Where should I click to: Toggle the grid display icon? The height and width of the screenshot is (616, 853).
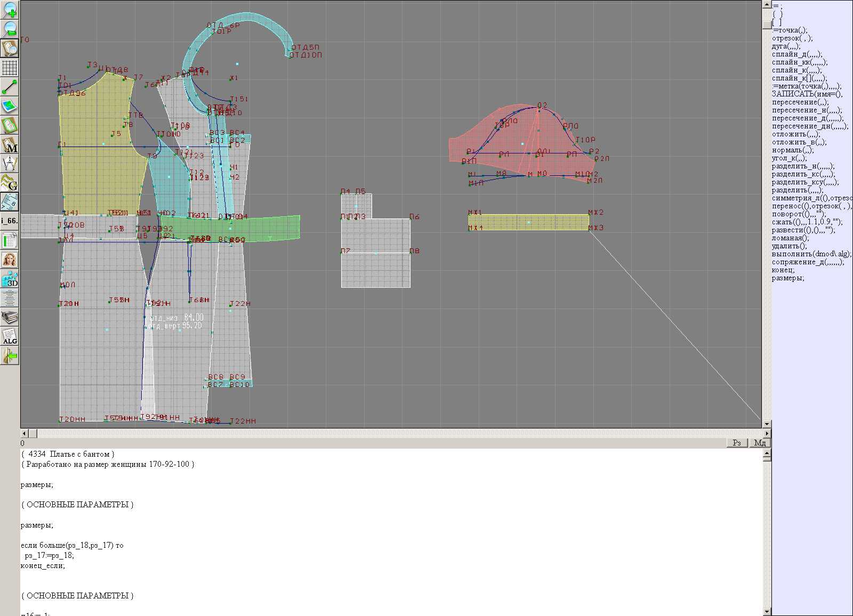coord(10,68)
